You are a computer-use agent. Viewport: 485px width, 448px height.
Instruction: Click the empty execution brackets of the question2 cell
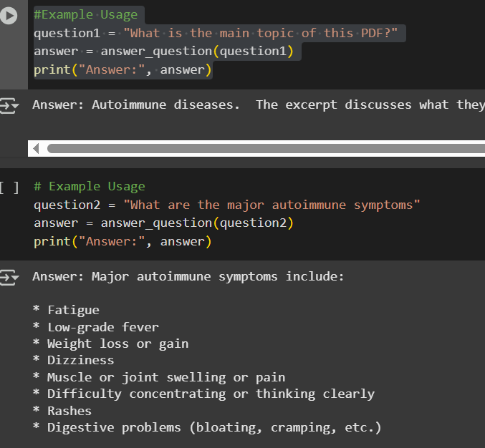(x=9, y=188)
